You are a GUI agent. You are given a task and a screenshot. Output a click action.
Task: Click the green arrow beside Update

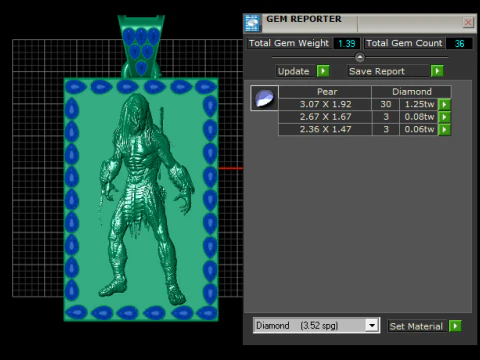click(323, 71)
